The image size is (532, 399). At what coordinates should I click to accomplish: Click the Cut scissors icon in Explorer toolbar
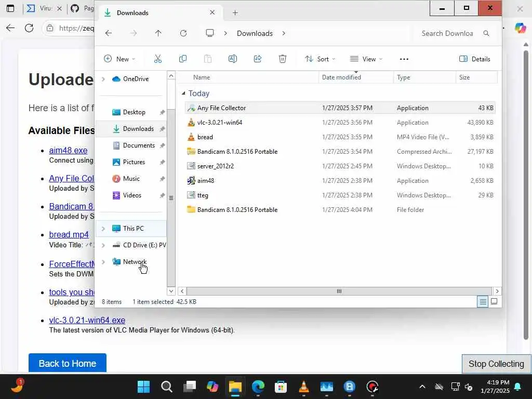[x=158, y=59]
